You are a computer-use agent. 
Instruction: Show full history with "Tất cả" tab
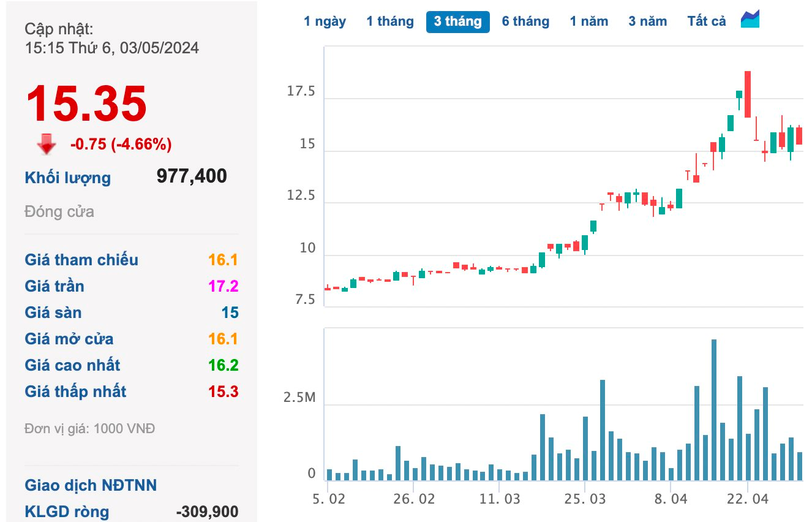point(705,21)
